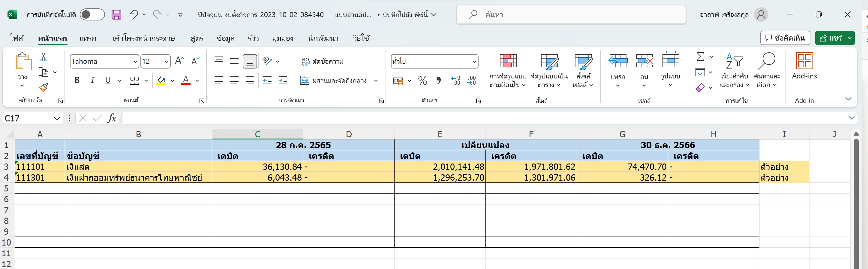Select the Format Painter brush icon
This screenshot has height=269, width=868.
coord(44,88)
